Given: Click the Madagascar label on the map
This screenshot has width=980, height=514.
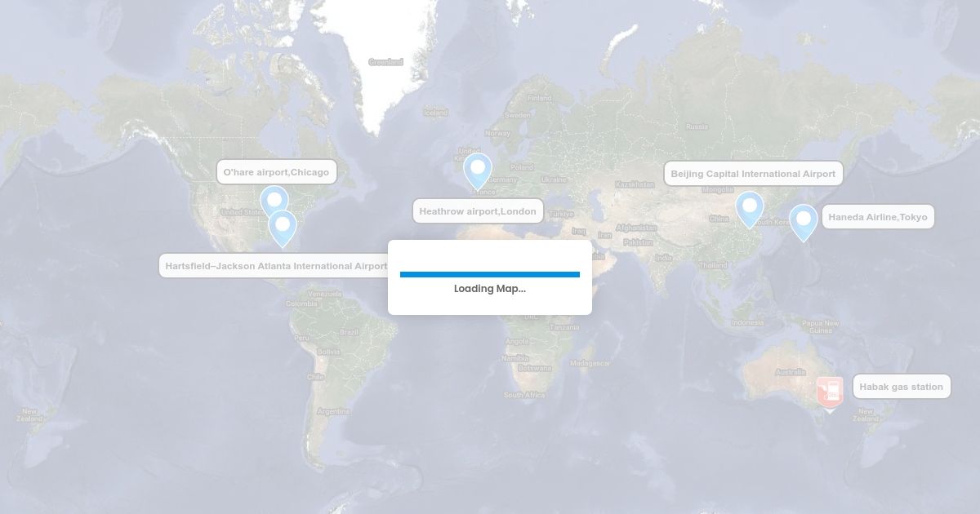Looking at the screenshot, I should [590, 362].
